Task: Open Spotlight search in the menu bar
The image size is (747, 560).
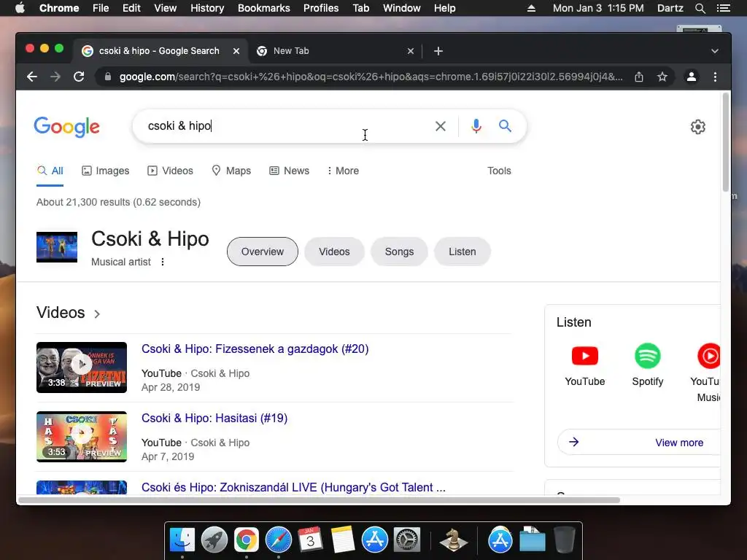Action: pyautogui.click(x=700, y=8)
